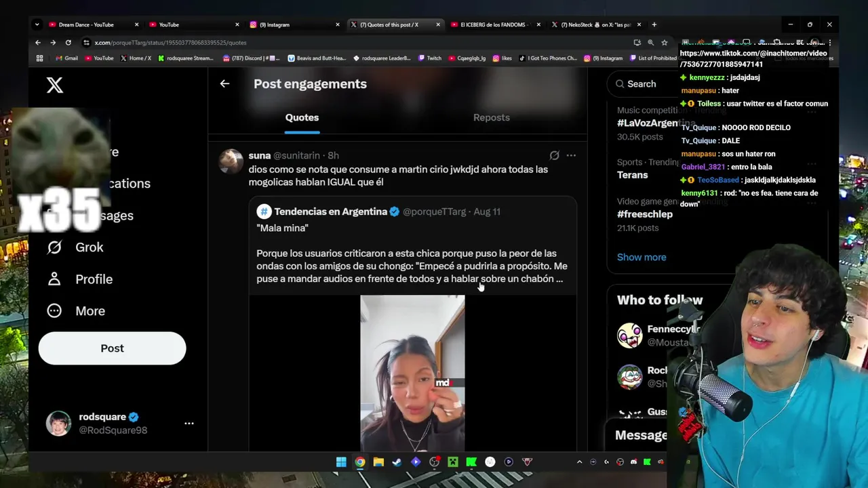Viewport: 868px width, 488px height.
Task: Open the three-dot menu on suna's post
Action: [x=571, y=156]
